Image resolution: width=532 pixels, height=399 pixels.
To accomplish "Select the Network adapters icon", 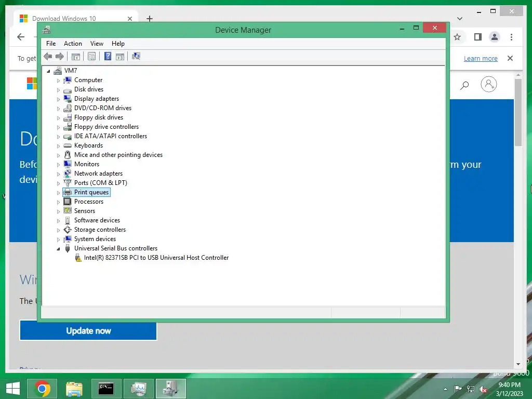I will point(68,174).
